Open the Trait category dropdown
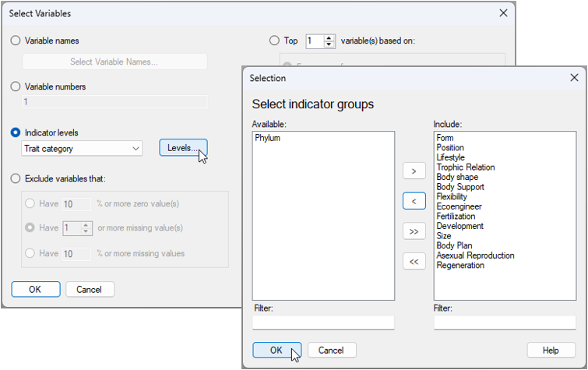Image resolution: width=588 pixels, height=370 pixels. (83, 148)
